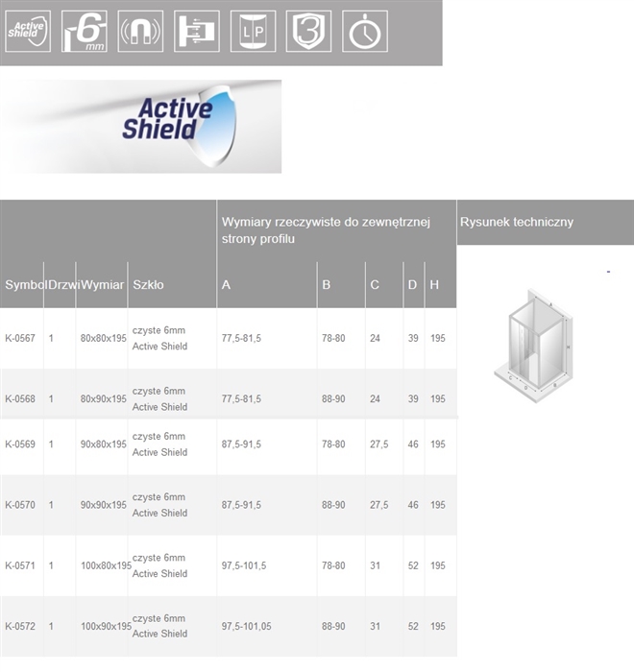Click 195 in the K-0571 row

(x=437, y=565)
